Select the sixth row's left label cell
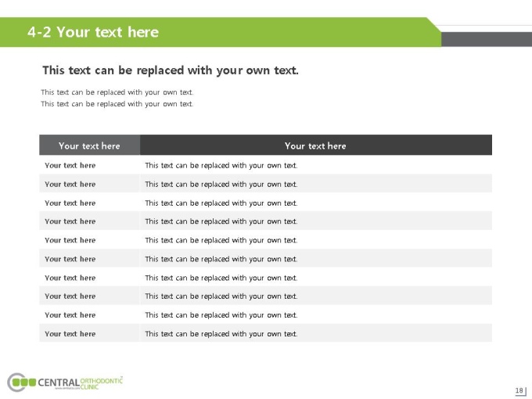This screenshot has width=532, height=399. 89,258
